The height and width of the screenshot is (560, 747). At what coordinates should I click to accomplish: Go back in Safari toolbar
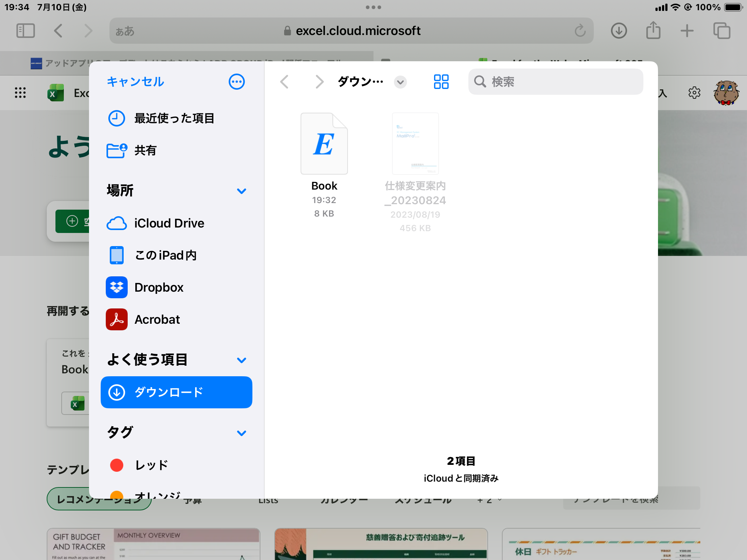[58, 31]
